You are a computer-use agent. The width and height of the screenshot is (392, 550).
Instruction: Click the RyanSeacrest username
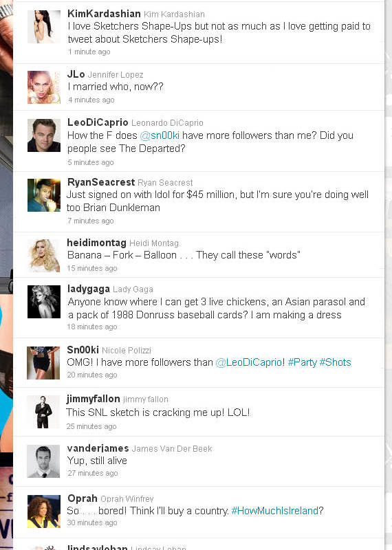point(101,182)
